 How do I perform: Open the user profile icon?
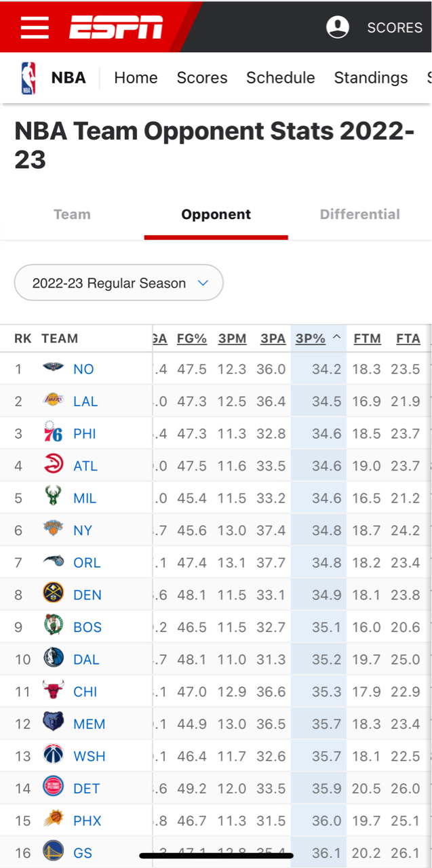[x=338, y=27]
